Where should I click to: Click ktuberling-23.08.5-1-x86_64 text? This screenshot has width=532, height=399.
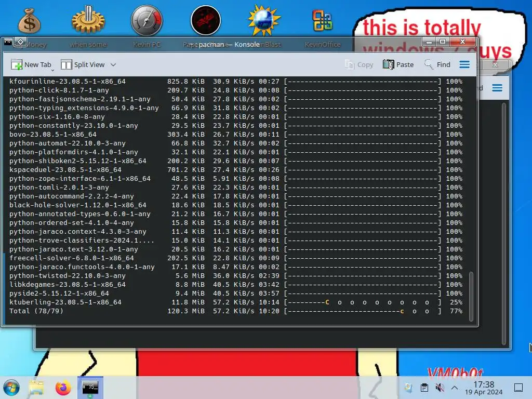point(65,302)
